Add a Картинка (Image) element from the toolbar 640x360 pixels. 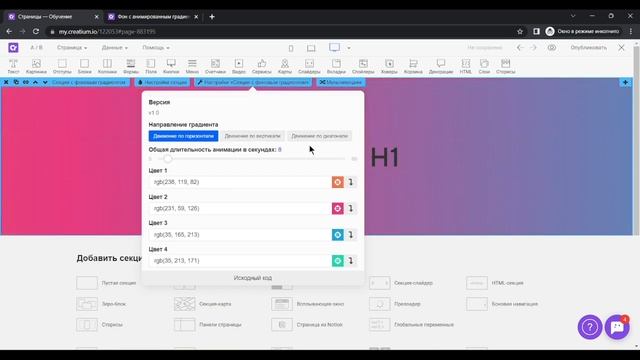(36, 66)
